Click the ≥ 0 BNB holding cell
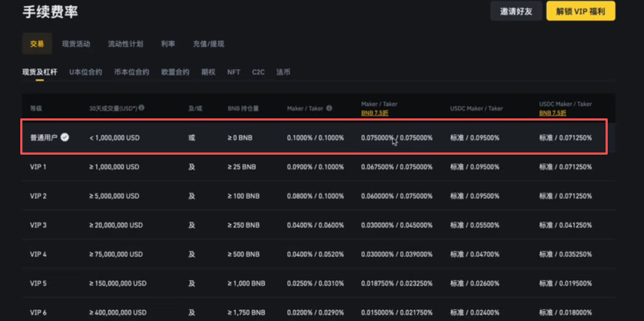Image resolution: width=644 pixels, height=321 pixels. (240, 138)
